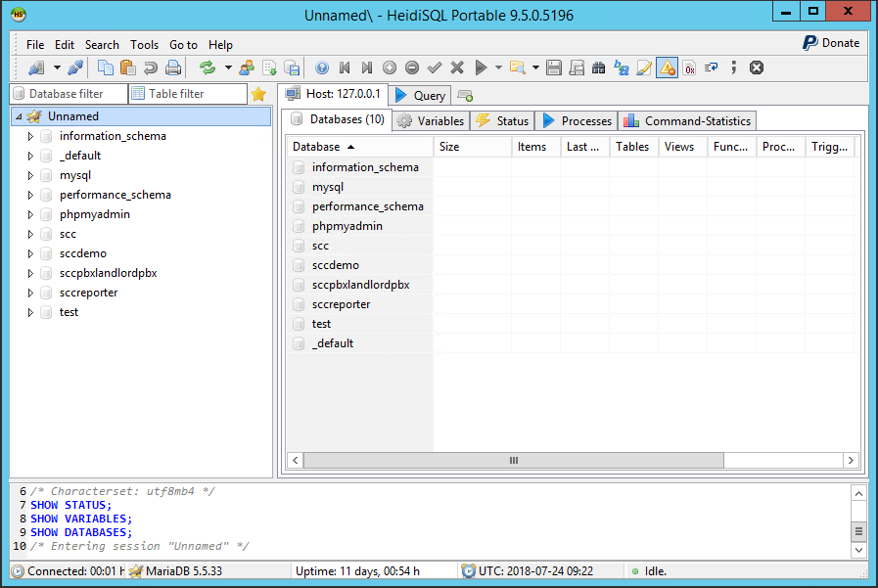878x588 pixels.
Task: Open the Go to menu
Action: 184,45
